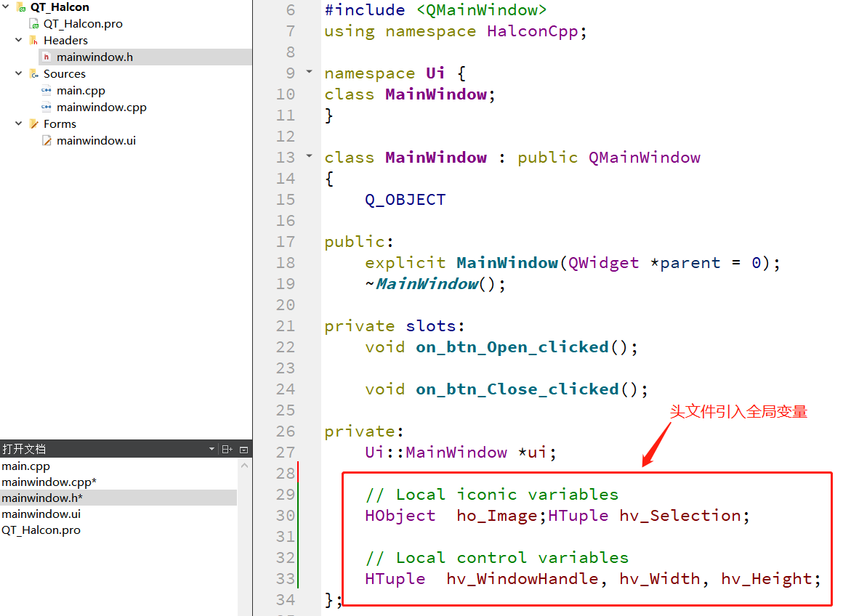Switch to mainwindow.h* in open documents

pyautogui.click(x=118, y=498)
